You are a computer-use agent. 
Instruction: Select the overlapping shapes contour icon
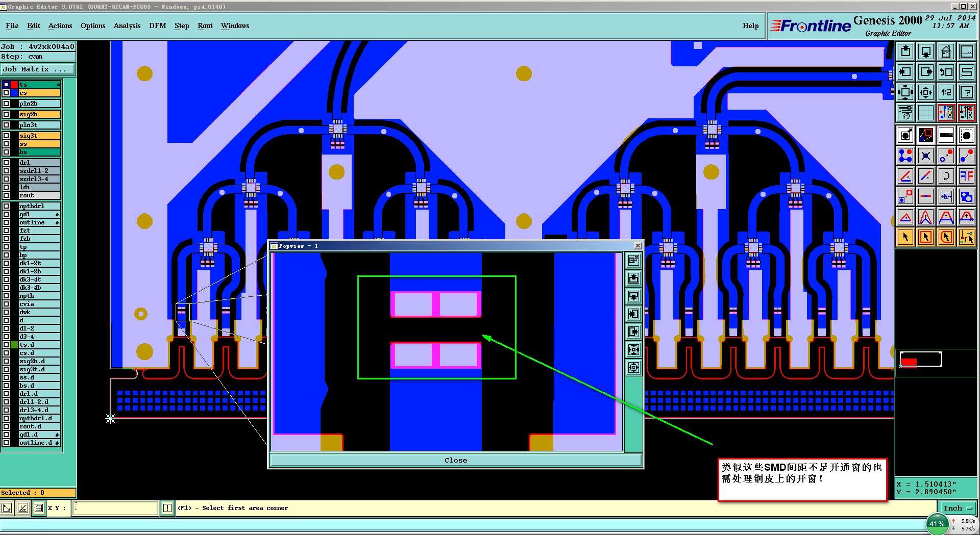tap(967, 196)
